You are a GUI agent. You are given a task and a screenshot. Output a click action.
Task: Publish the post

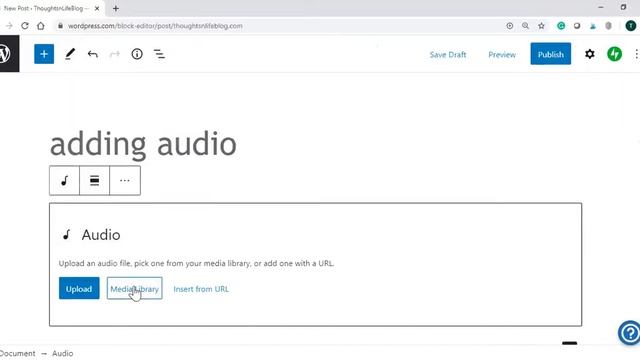[x=551, y=54]
